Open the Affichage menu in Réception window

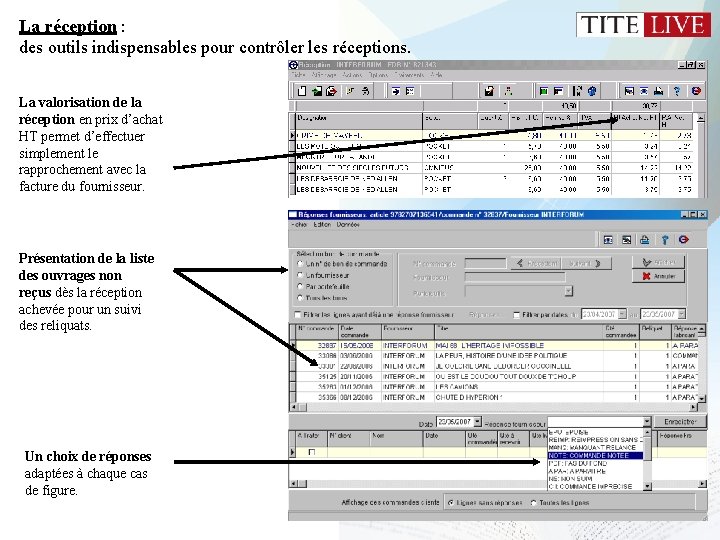(x=325, y=74)
